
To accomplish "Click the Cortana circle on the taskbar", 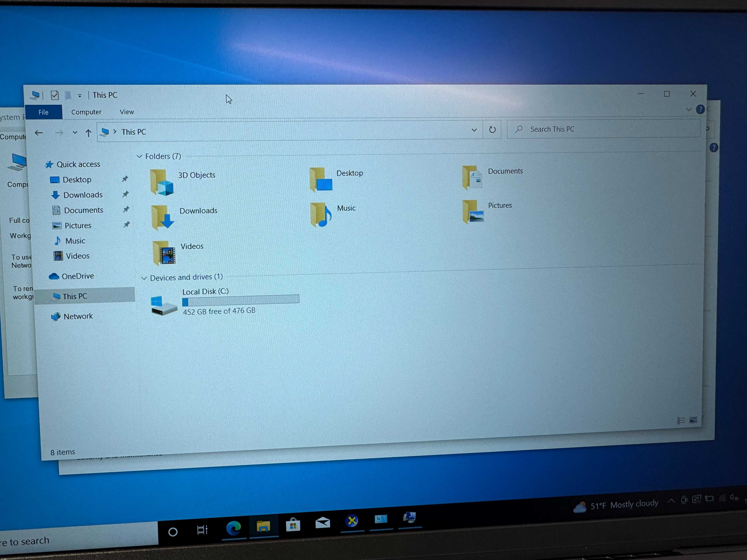I will [173, 532].
